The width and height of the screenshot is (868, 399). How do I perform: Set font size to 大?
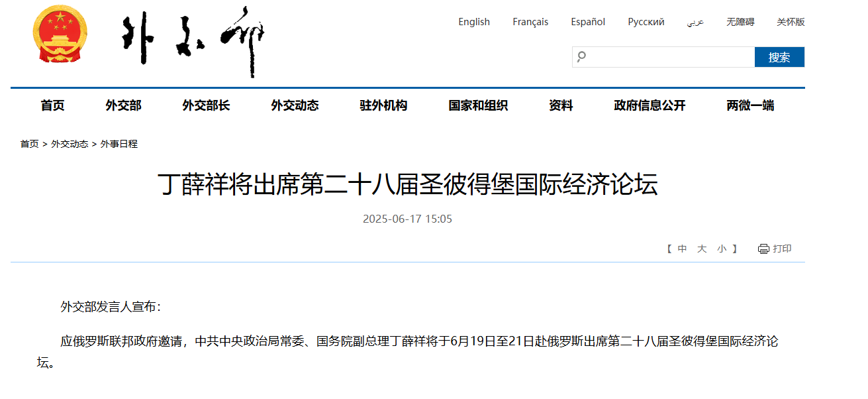point(702,249)
